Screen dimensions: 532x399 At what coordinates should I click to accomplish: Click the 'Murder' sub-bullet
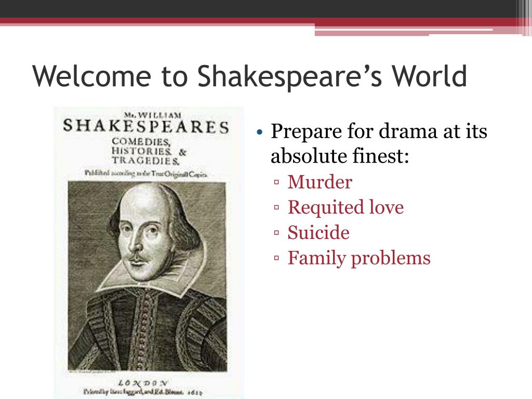point(320,182)
